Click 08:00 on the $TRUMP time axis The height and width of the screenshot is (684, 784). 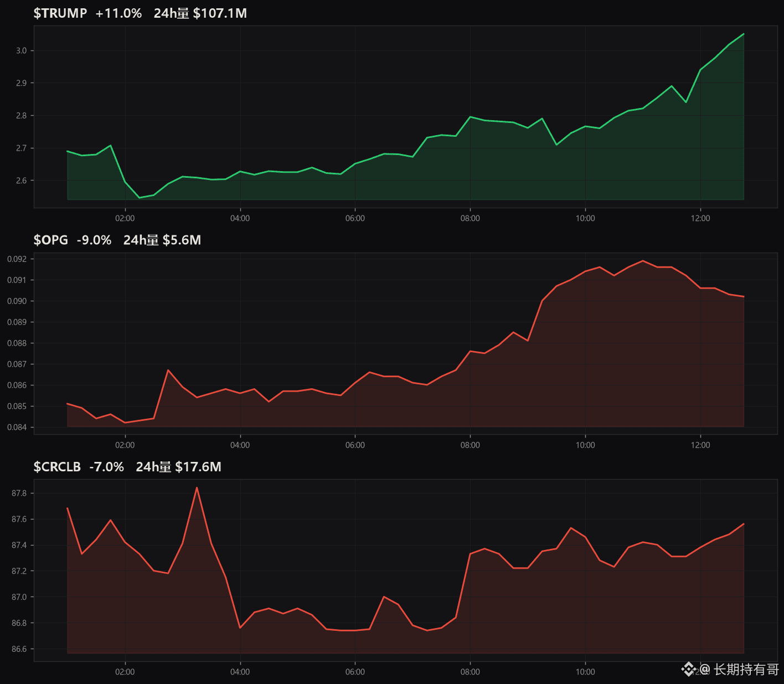(x=471, y=218)
